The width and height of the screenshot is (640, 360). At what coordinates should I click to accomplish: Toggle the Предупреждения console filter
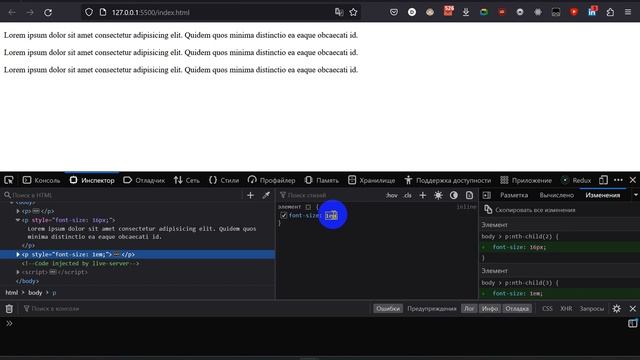click(432, 309)
